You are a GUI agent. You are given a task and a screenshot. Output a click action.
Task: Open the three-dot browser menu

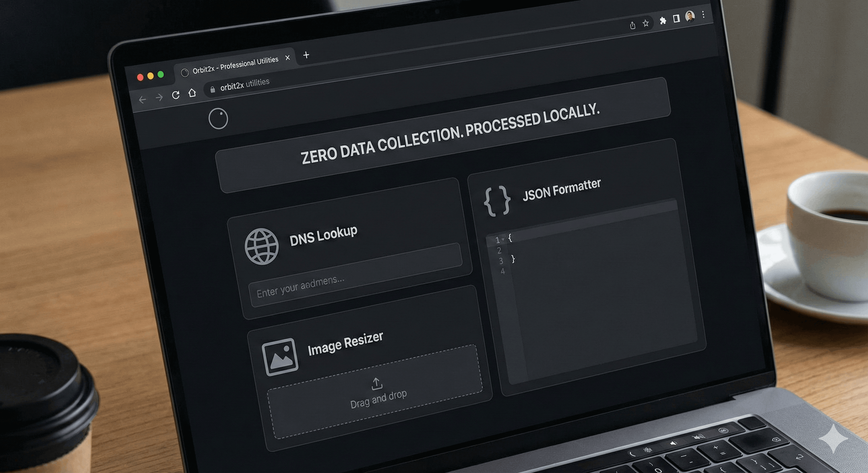point(703,14)
